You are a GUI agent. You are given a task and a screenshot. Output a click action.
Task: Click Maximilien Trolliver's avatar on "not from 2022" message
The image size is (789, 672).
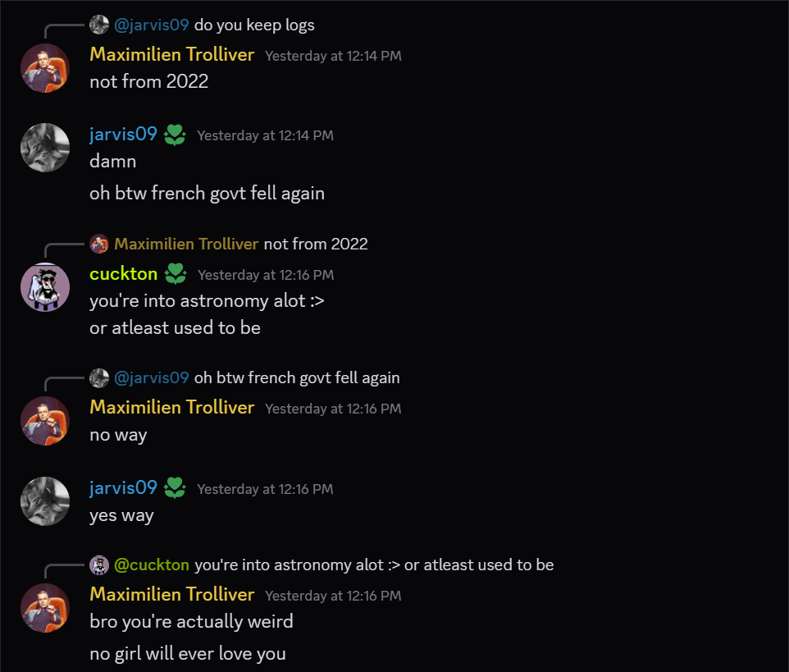point(45,68)
